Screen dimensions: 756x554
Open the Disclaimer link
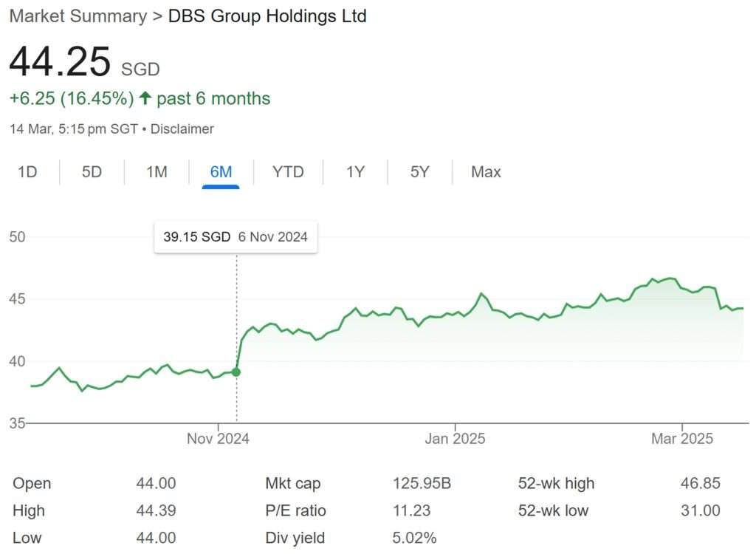tap(182, 129)
